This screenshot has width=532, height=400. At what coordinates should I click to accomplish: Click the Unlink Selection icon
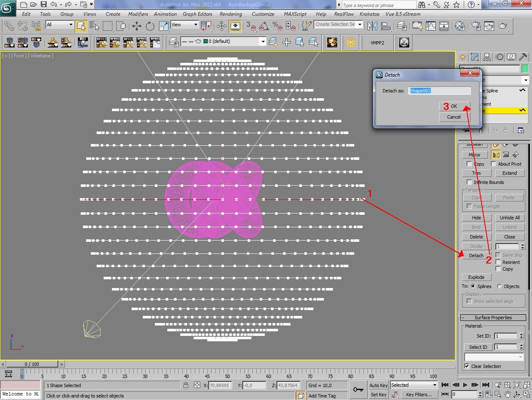point(22,26)
